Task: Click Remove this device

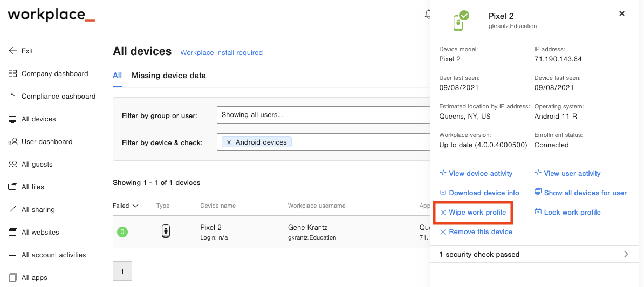Action: 476,231
